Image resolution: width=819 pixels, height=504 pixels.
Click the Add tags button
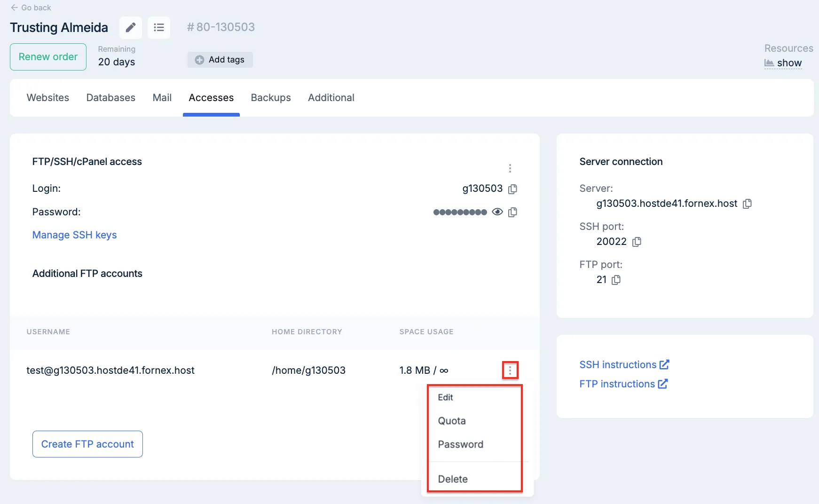(x=220, y=60)
